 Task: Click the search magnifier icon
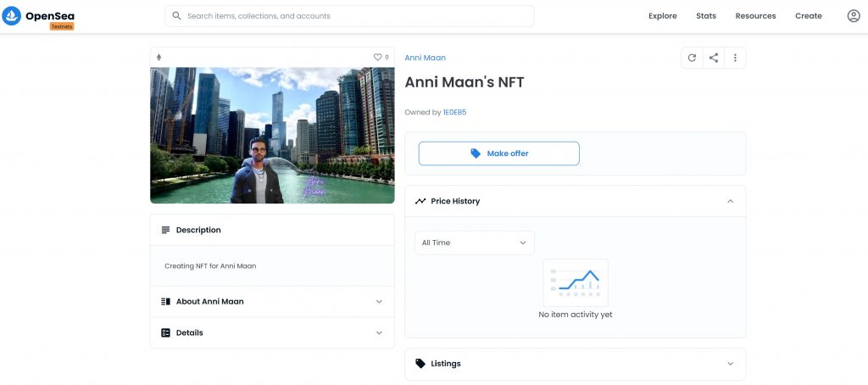click(x=176, y=16)
